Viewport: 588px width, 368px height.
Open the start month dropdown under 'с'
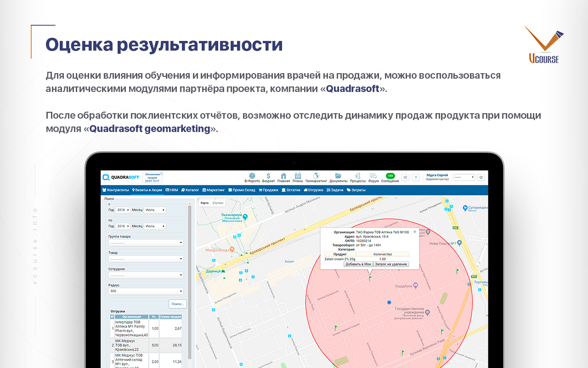(x=155, y=210)
